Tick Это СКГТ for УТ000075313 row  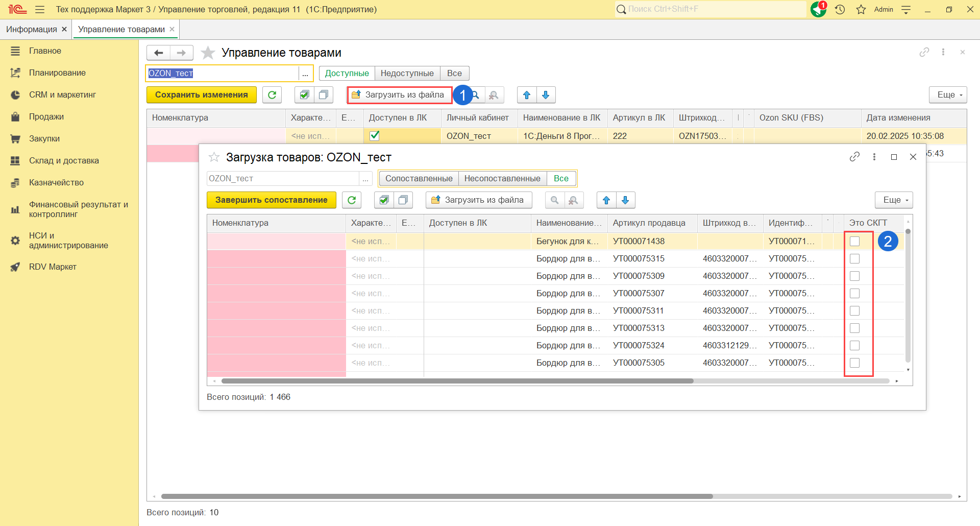coord(855,328)
